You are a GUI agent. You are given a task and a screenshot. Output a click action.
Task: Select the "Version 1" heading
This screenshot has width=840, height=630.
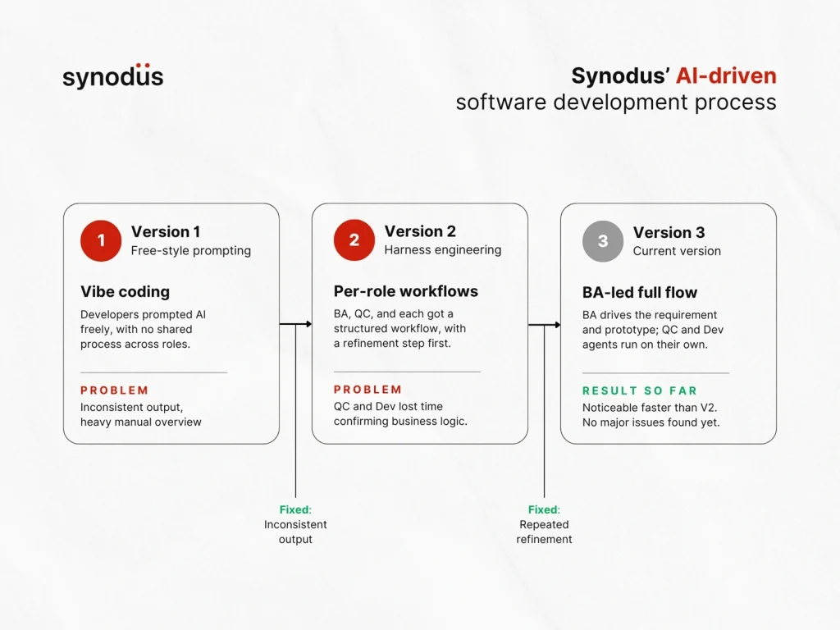(166, 232)
